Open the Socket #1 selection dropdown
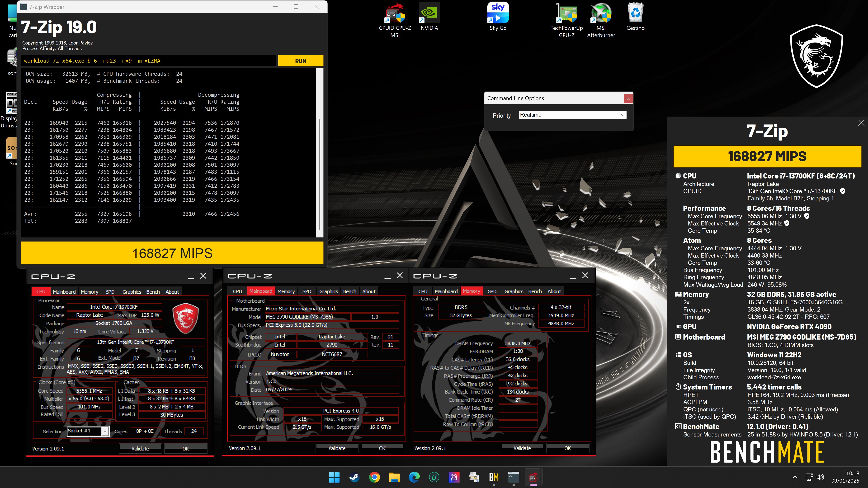Image resolution: width=868 pixels, height=488 pixels. click(88, 431)
